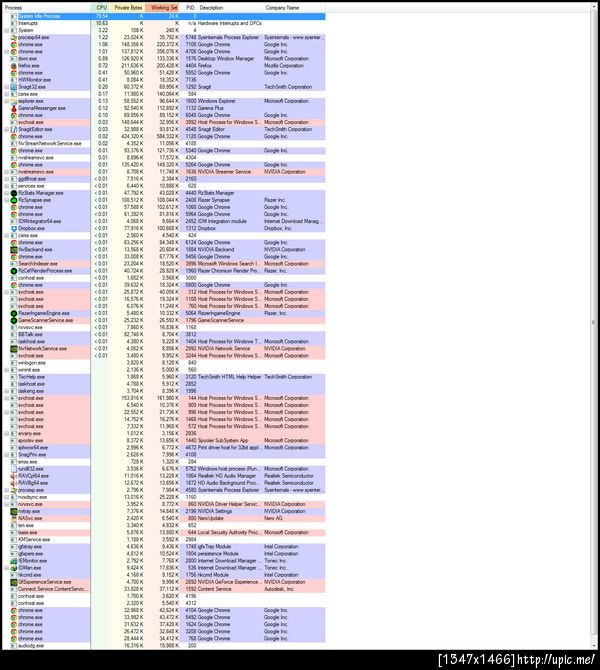Click the 'Autodesk, Inc.' company cell
This screenshot has width=600, height=670.
click(279, 589)
